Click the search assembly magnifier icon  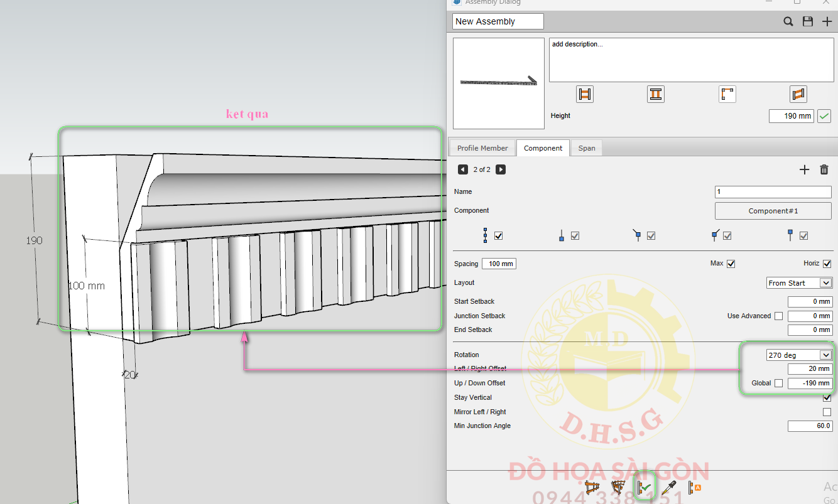click(788, 21)
